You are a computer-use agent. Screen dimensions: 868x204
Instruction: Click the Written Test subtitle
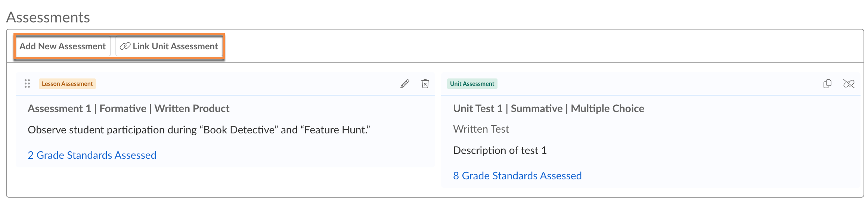pos(481,129)
